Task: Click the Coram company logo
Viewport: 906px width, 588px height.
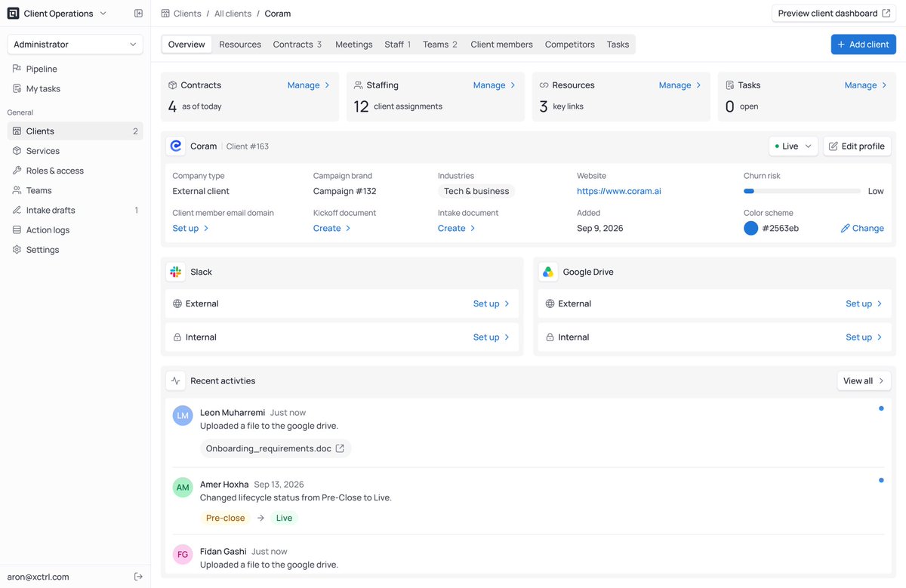Action: coord(176,146)
